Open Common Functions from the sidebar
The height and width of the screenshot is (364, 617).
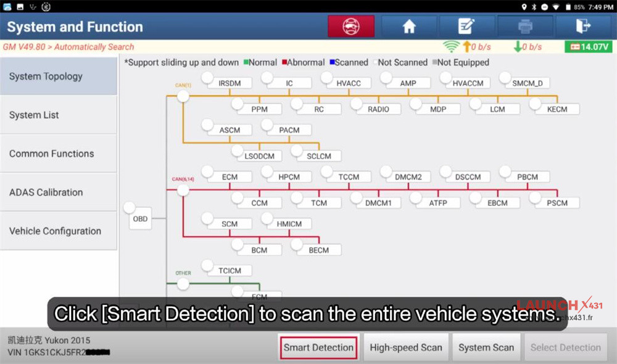[58, 153]
